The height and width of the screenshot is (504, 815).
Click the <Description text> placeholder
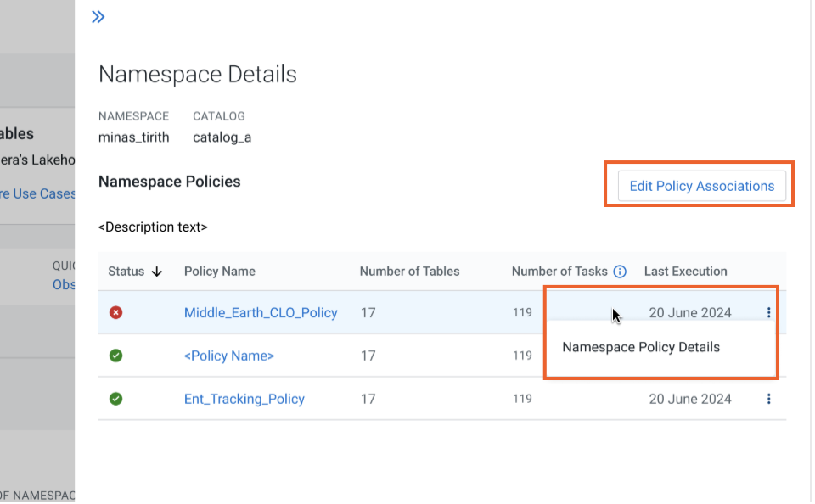click(x=153, y=227)
